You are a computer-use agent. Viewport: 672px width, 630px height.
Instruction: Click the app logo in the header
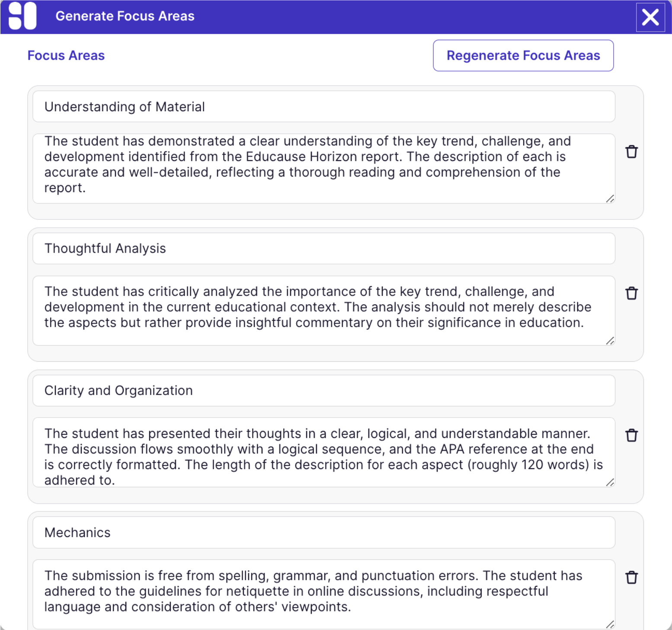click(x=22, y=16)
